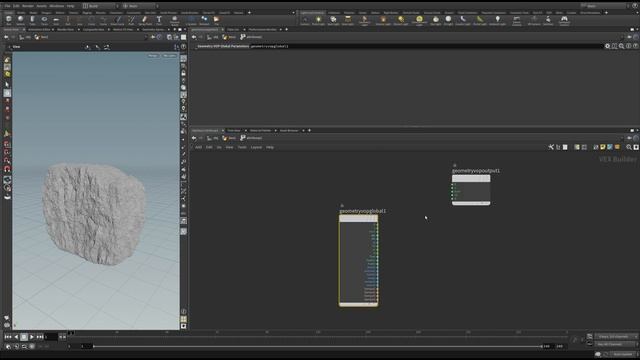Select the Tube shelf tool

tap(32, 20)
